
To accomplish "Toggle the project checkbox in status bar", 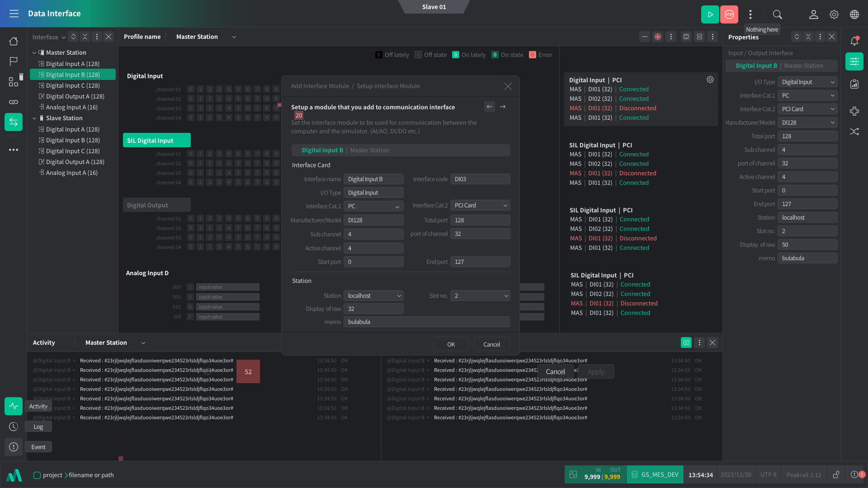I will click(x=37, y=475).
